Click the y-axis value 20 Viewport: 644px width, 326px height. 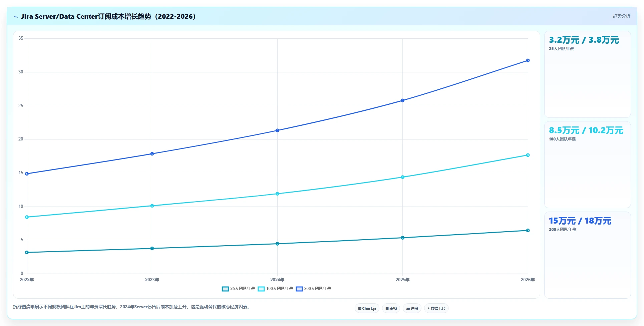(21, 139)
